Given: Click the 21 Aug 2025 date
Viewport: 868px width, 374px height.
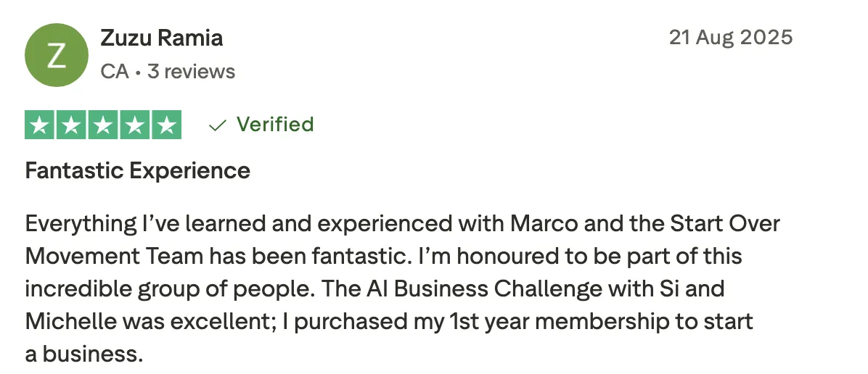Looking at the screenshot, I should coord(731,38).
